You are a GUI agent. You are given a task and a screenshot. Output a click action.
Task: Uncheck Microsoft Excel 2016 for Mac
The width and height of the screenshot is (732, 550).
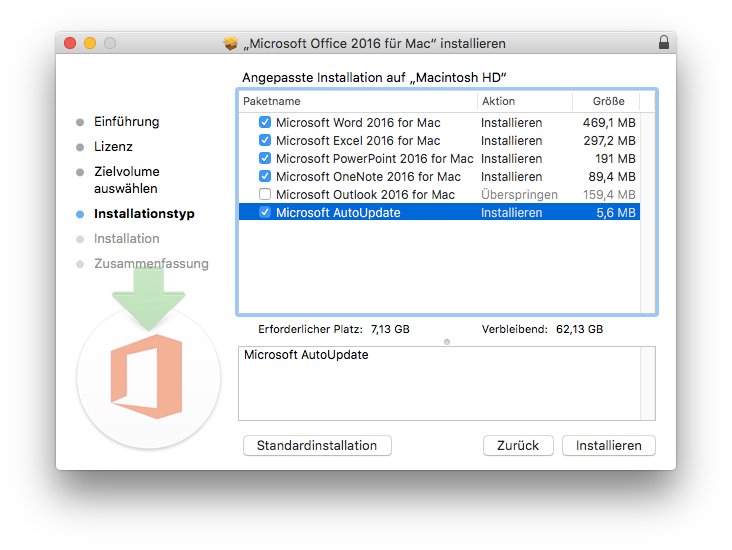click(265, 140)
